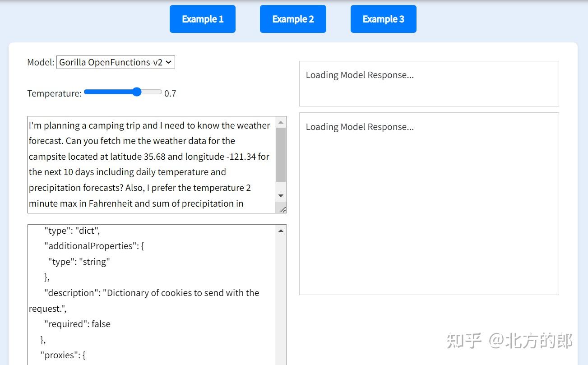The height and width of the screenshot is (365, 588).
Task: Click the Temperature label text
Action: [54, 93]
